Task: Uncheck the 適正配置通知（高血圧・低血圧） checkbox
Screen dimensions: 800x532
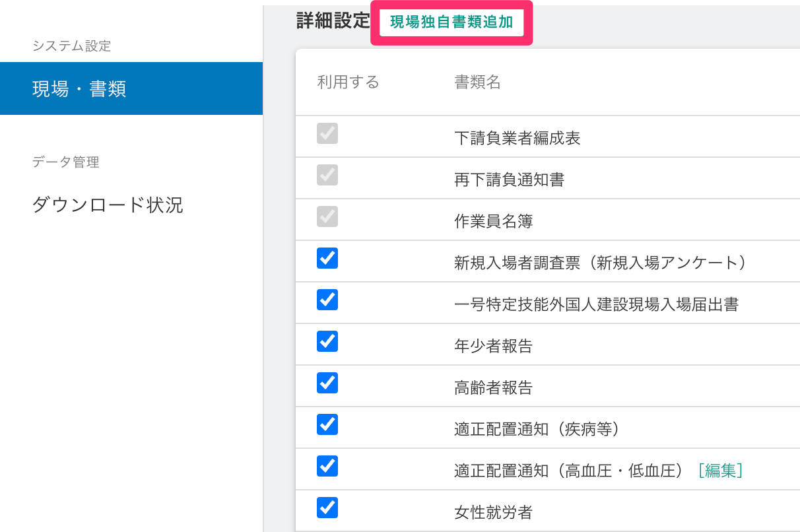Action: pyautogui.click(x=327, y=466)
